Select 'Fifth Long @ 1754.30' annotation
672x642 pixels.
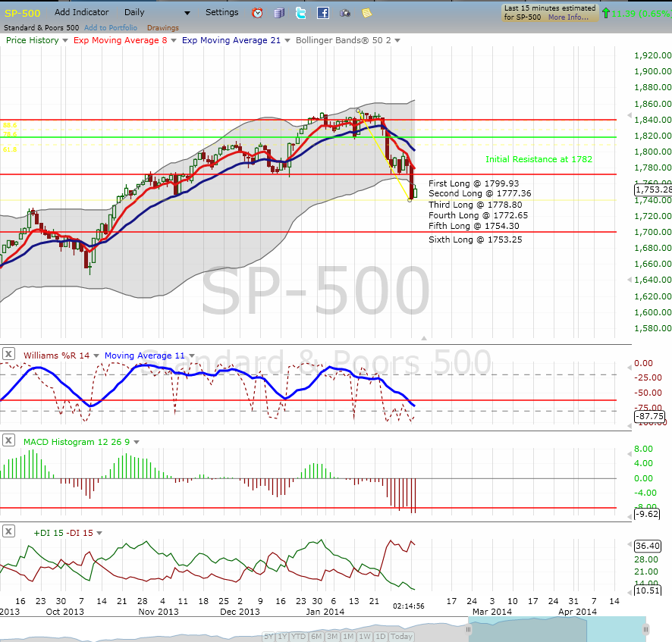473,226
